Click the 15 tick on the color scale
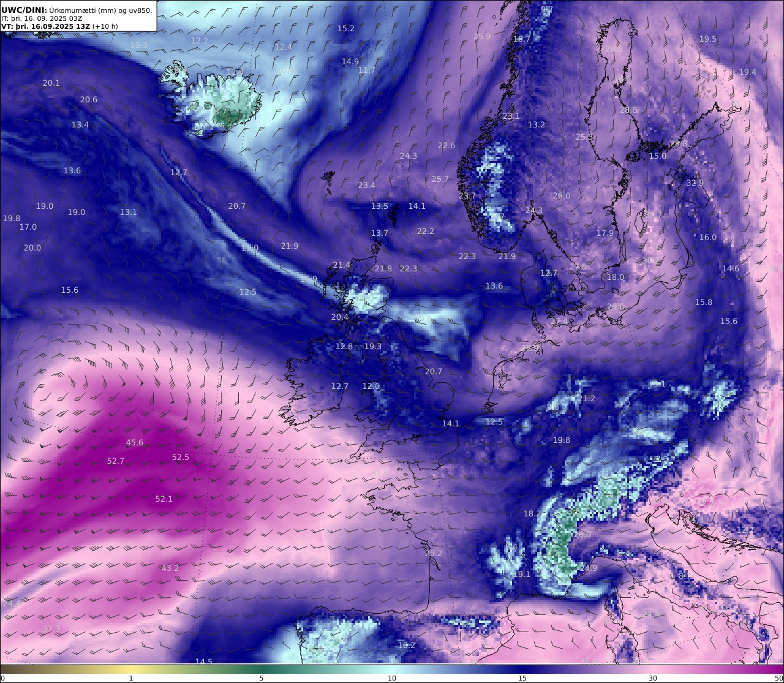This screenshot has width=784, height=683. tap(522, 677)
